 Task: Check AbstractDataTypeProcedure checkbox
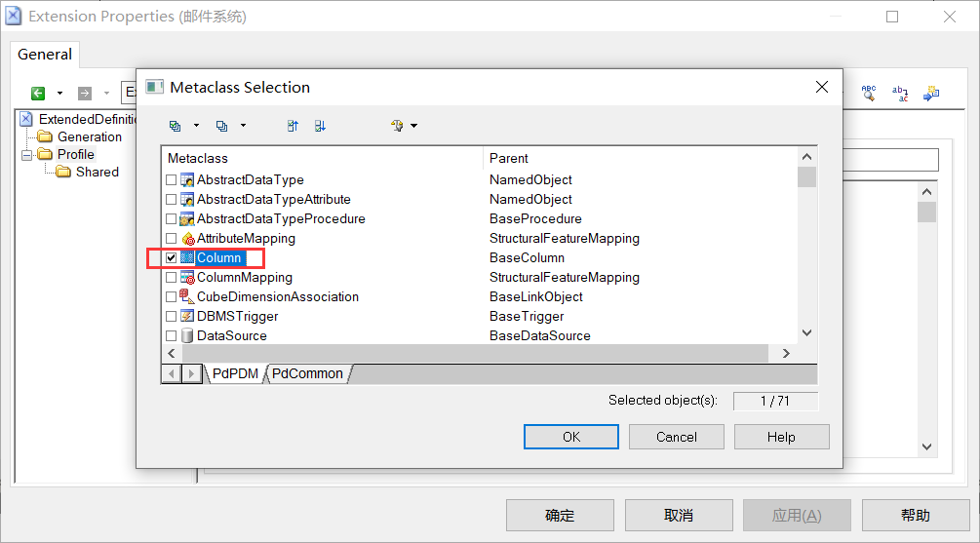point(172,218)
